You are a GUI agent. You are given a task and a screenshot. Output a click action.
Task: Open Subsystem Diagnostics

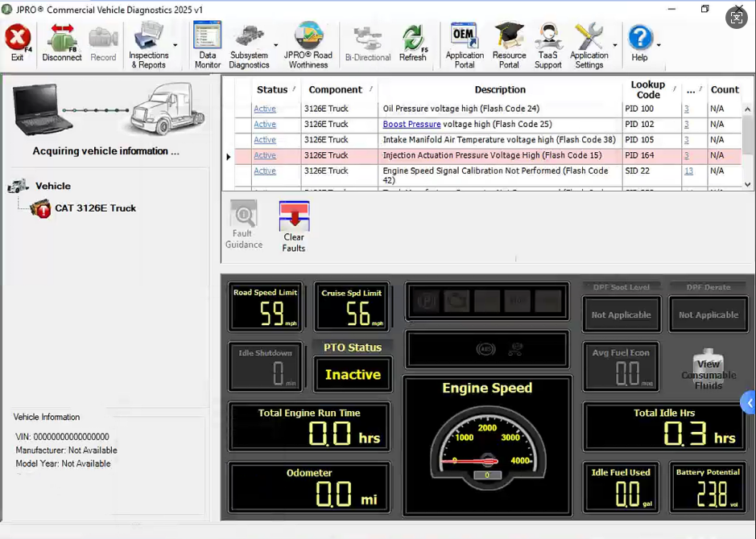coord(249,46)
